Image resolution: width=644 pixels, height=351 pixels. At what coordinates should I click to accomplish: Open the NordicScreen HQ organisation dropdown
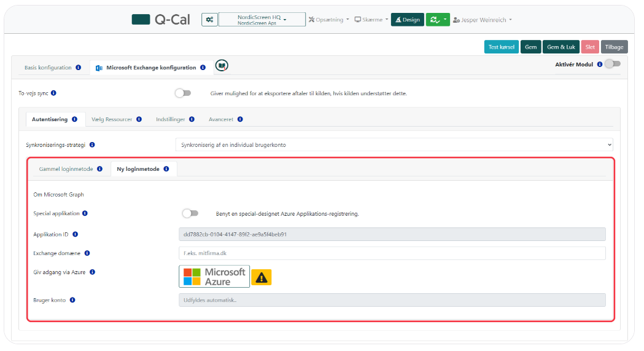click(x=262, y=19)
